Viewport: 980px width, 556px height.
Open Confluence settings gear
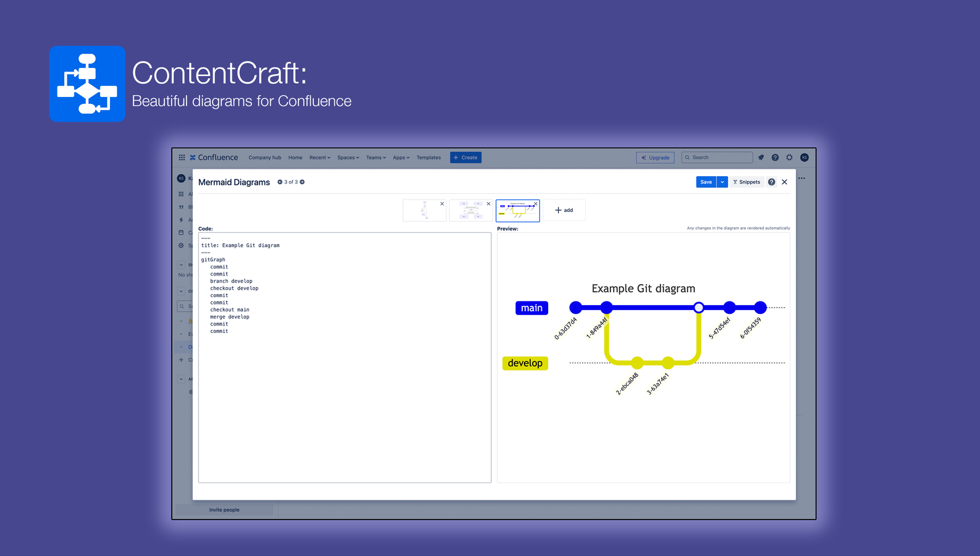click(789, 158)
